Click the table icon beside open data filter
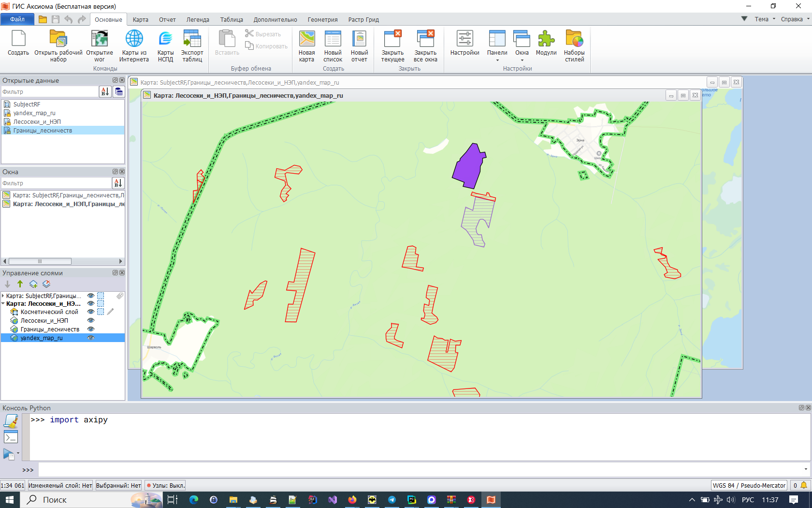 tap(118, 91)
